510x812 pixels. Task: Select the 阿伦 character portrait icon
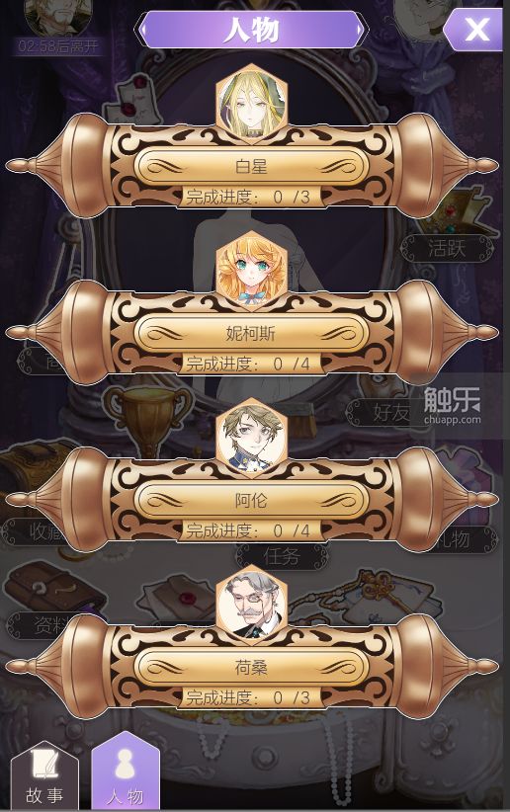pyautogui.click(x=251, y=437)
